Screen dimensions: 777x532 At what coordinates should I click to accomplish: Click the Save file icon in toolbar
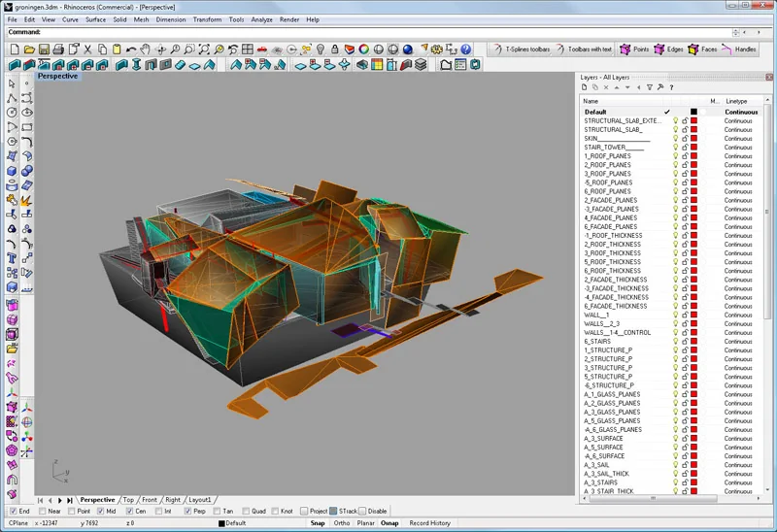point(43,49)
